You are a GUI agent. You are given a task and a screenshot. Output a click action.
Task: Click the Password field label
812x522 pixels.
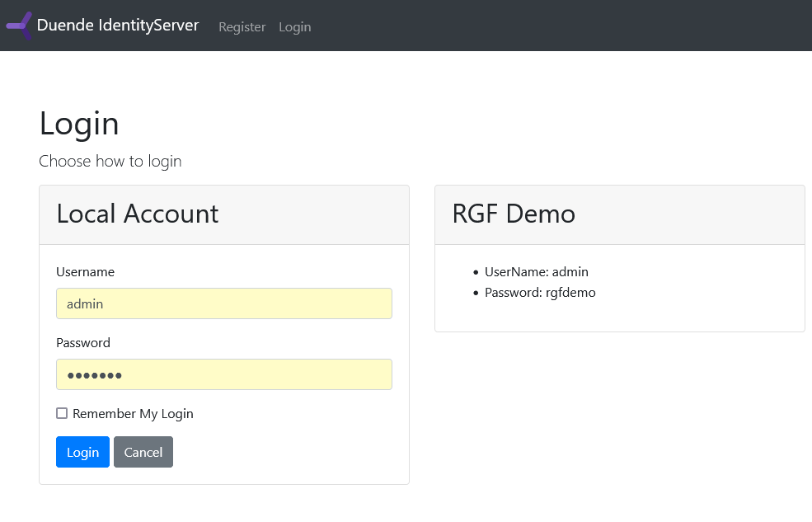(x=83, y=343)
